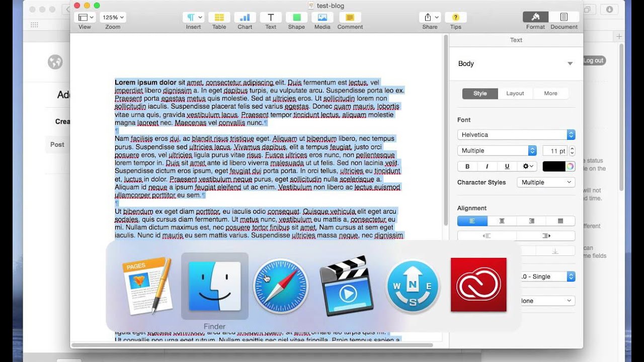Justify the text alignment
The width and height of the screenshot is (644, 362).
pos(560,221)
